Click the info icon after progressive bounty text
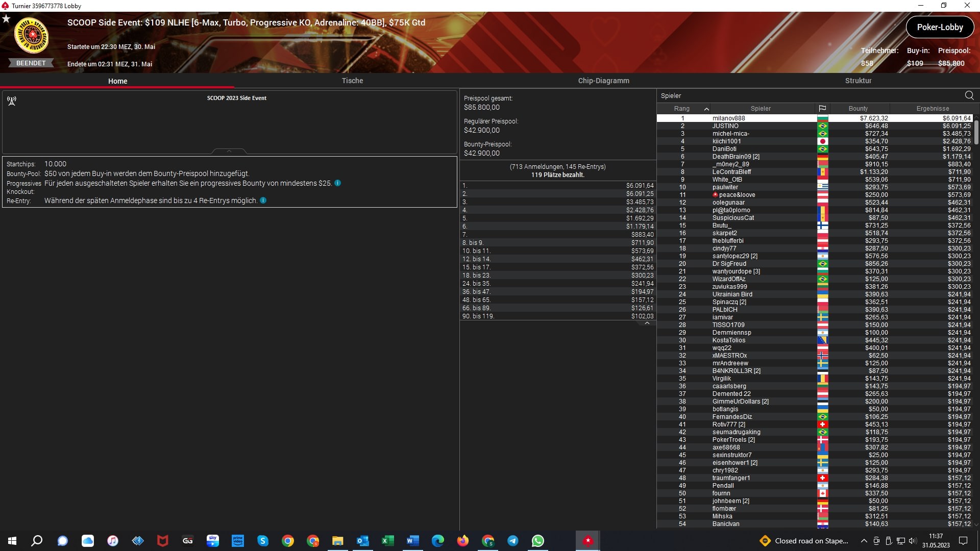This screenshot has height=551, width=980. point(338,183)
